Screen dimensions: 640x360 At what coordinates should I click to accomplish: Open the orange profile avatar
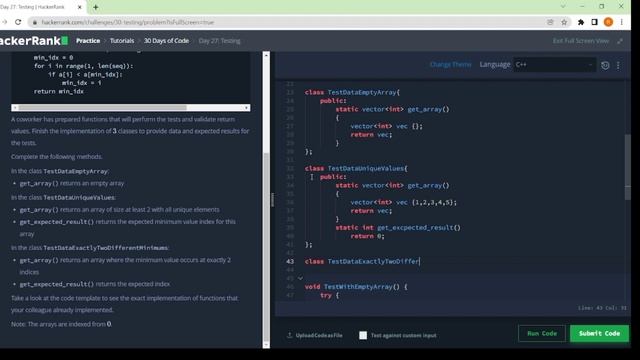tap(608, 22)
